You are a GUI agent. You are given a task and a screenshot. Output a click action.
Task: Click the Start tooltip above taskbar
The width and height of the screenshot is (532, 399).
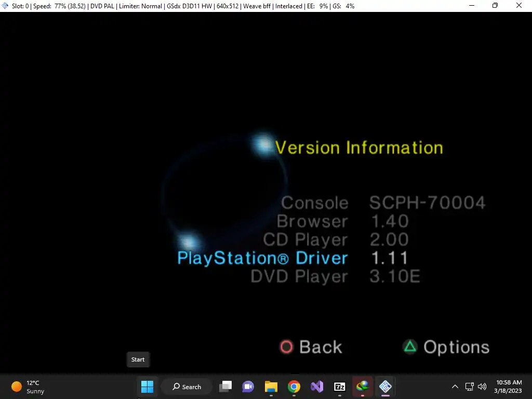(138, 360)
